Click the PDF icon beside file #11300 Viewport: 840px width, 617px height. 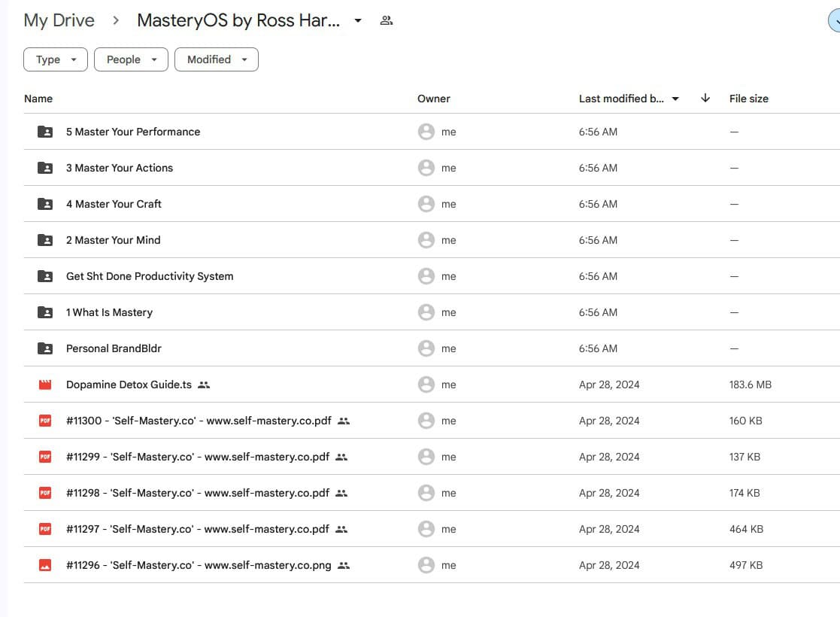45,421
